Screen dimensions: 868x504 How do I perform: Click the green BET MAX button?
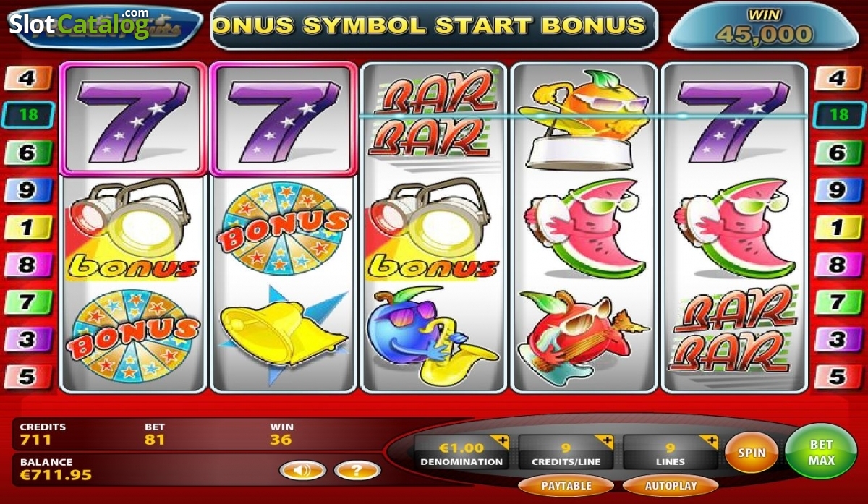click(x=821, y=452)
